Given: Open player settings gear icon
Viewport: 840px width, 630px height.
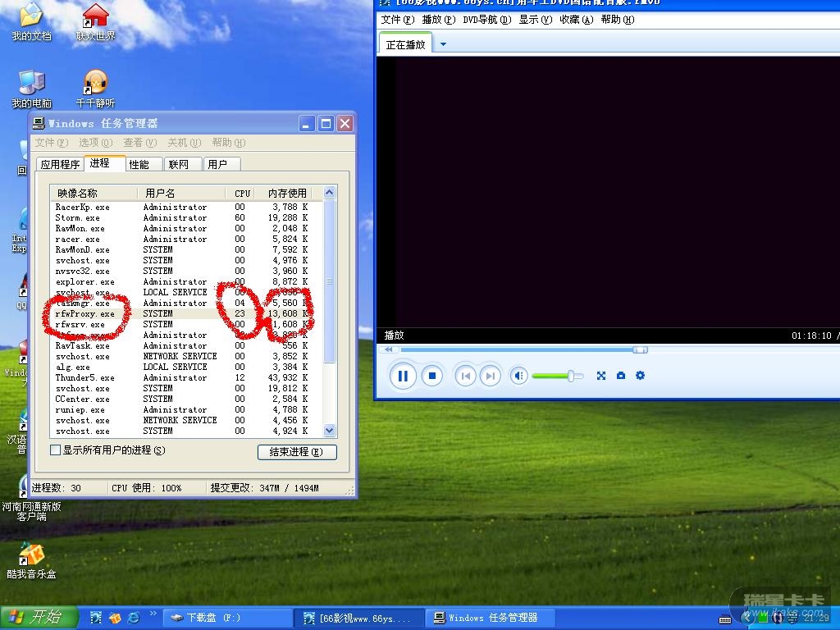Looking at the screenshot, I should click(x=640, y=376).
